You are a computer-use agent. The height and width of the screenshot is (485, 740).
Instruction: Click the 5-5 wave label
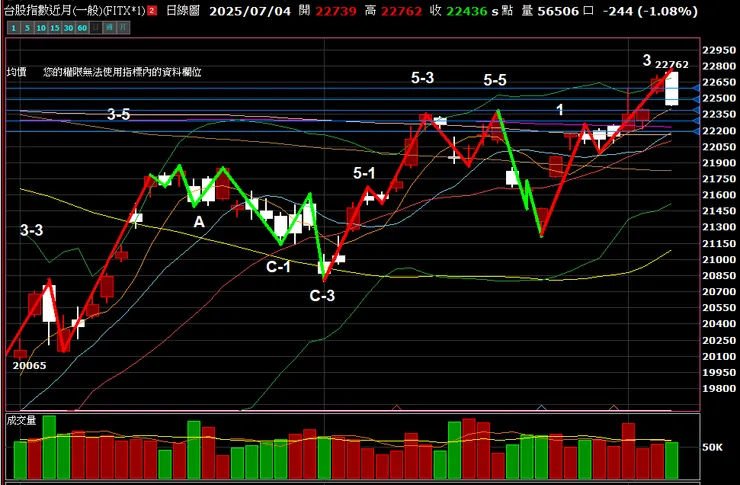pyautogui.click(x=495, y=80)
